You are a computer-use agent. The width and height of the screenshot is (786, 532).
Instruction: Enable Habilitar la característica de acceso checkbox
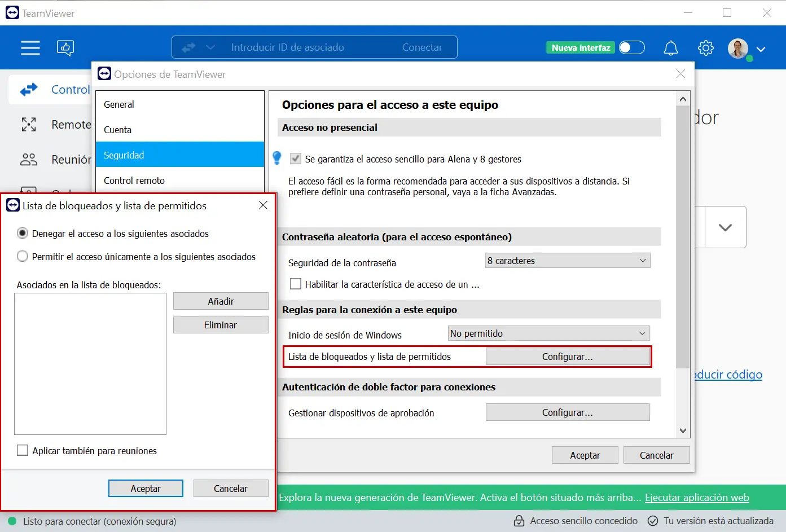[296, 284]
